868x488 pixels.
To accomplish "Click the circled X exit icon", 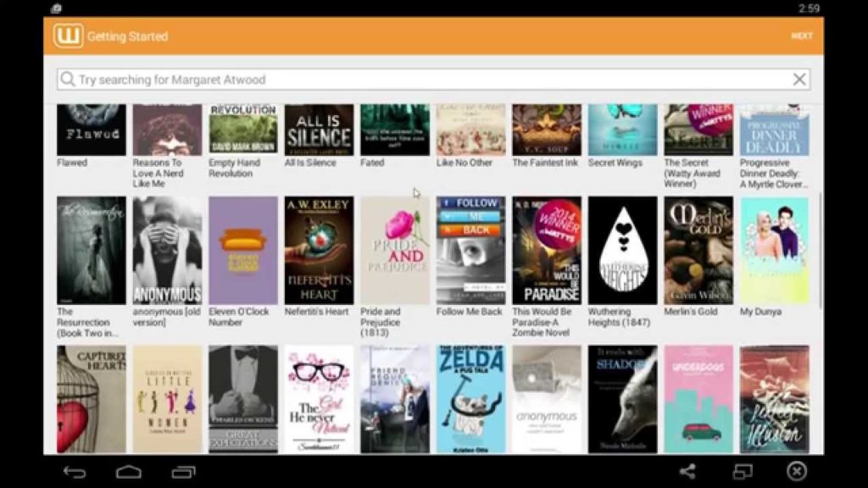I will (797, 471).
